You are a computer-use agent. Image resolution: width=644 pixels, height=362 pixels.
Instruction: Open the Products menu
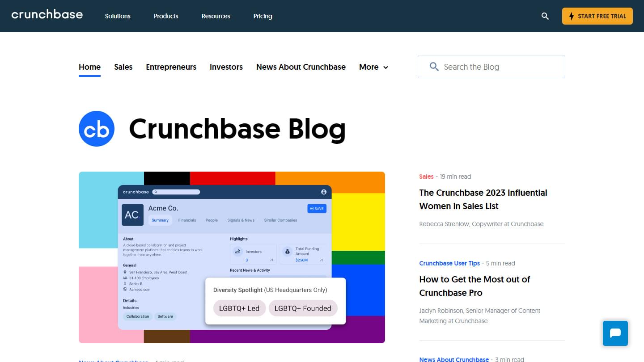(166, 16)
